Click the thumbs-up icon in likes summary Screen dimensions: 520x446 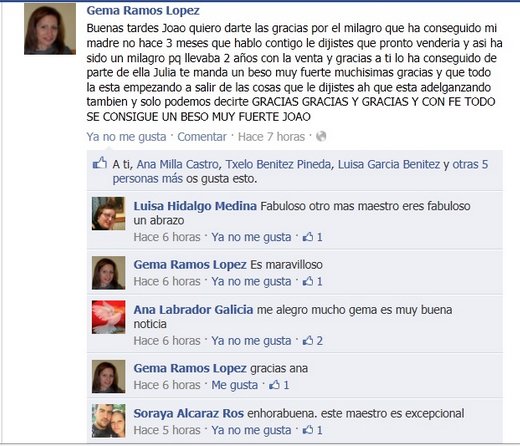pyautogui.click(x=100, y=163)
